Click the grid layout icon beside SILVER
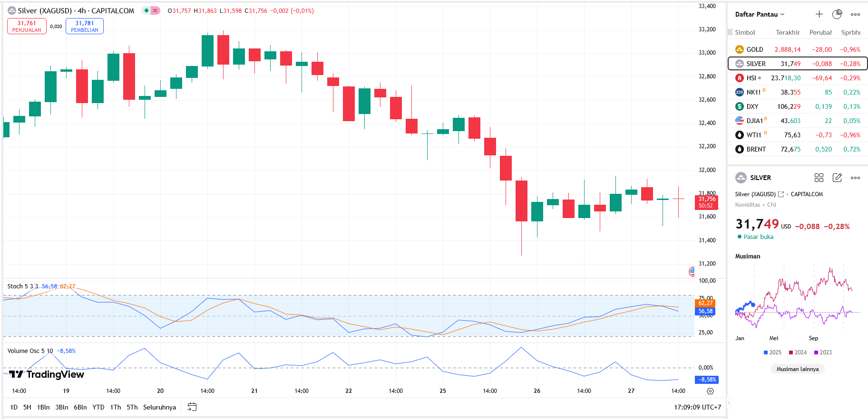Image resolution: width=868 pixels, height=419 pixels. [x=819, y=178]
